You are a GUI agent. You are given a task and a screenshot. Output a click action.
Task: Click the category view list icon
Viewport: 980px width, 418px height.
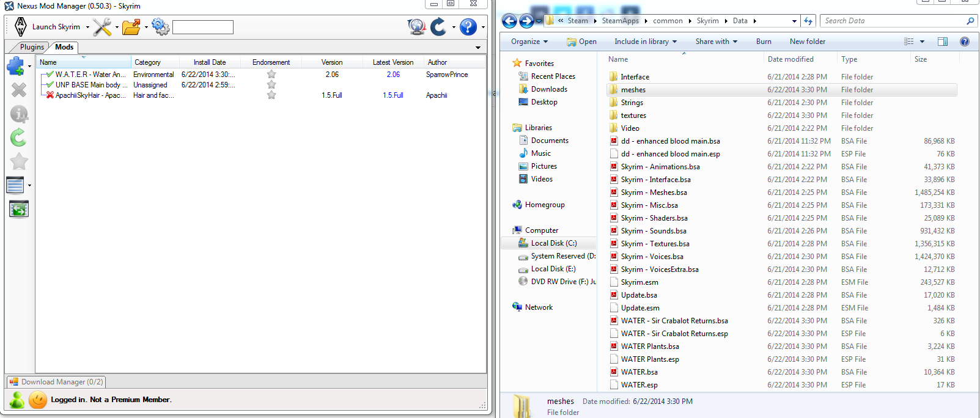click(x=15, y=185)
